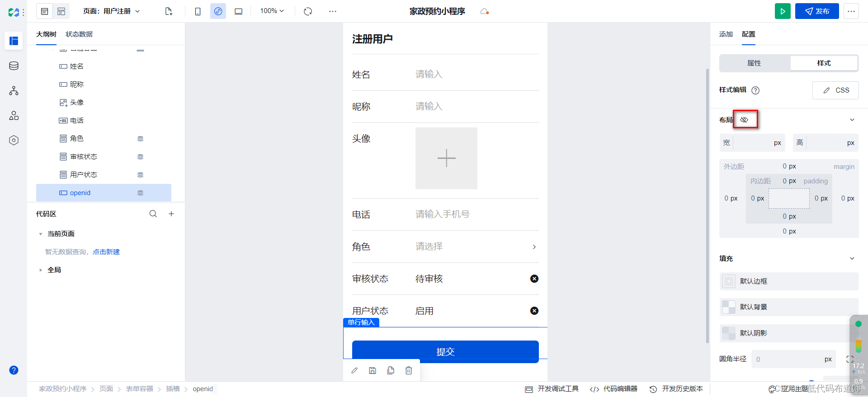The width and height of the screenshot is (868, 397).
Task: Click the copy icon below component
Action: (391, 370)
